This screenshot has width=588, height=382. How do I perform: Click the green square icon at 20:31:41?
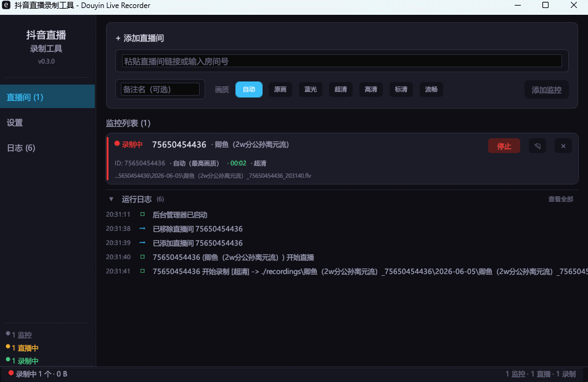click(x=142, y=271)
